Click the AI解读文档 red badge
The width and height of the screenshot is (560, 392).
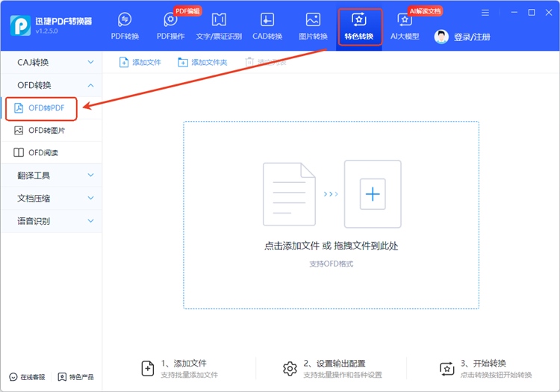[x=425, y=11]
